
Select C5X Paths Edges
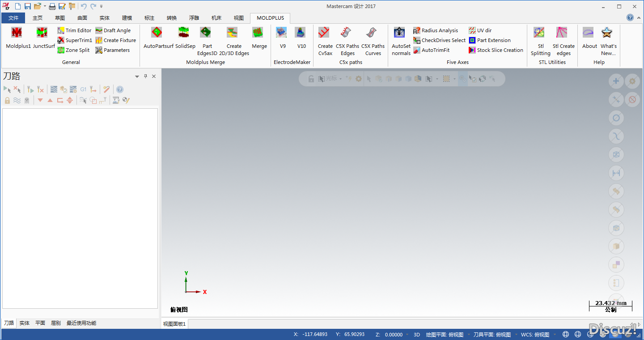(347, 41)
